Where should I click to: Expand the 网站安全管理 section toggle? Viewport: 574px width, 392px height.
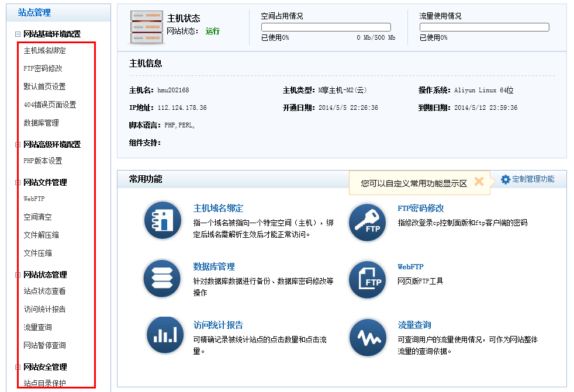[x=18, y=367]
